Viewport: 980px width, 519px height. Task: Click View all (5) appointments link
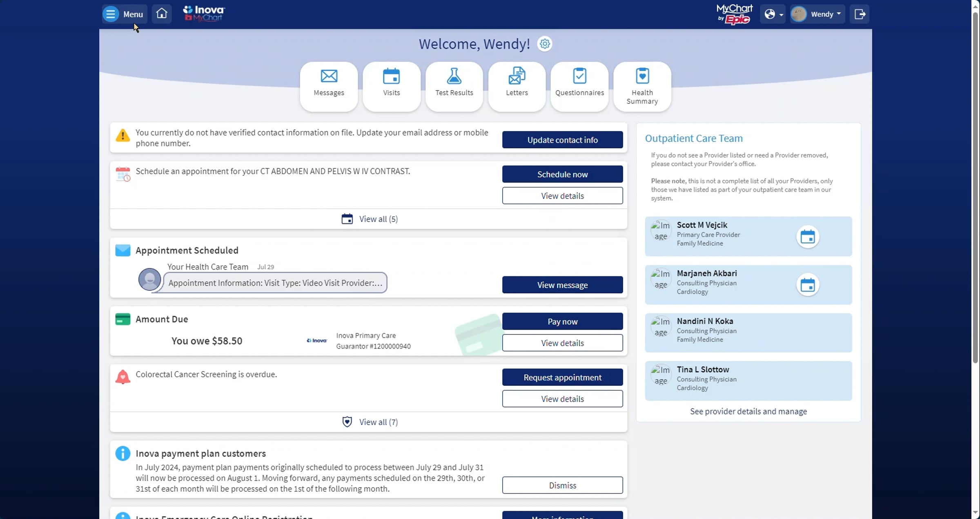(370, 219)
